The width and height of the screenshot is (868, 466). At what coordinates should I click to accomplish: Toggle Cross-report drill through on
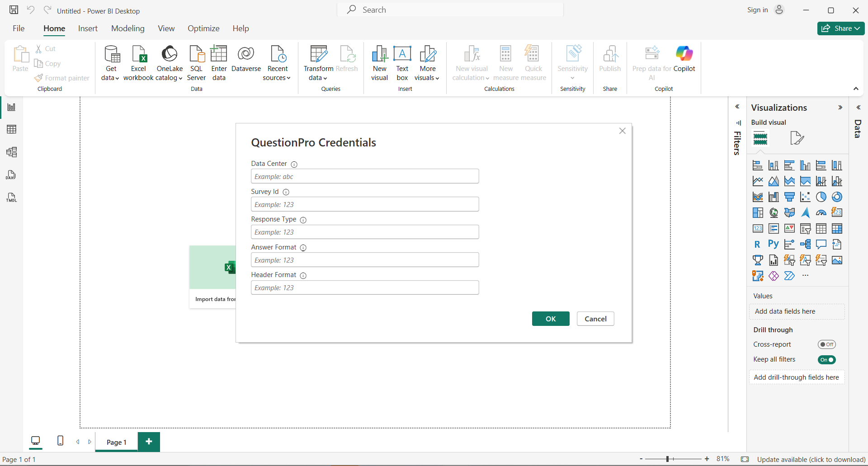click(827, 344)
